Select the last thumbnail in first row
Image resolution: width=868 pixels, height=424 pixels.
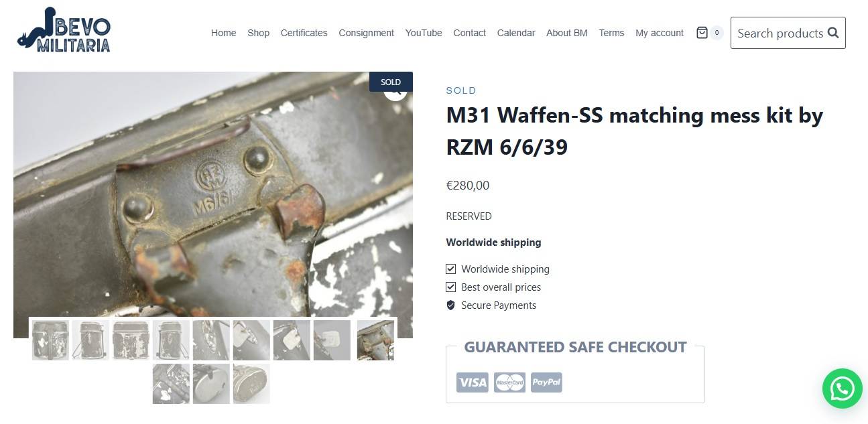point(375,340)
